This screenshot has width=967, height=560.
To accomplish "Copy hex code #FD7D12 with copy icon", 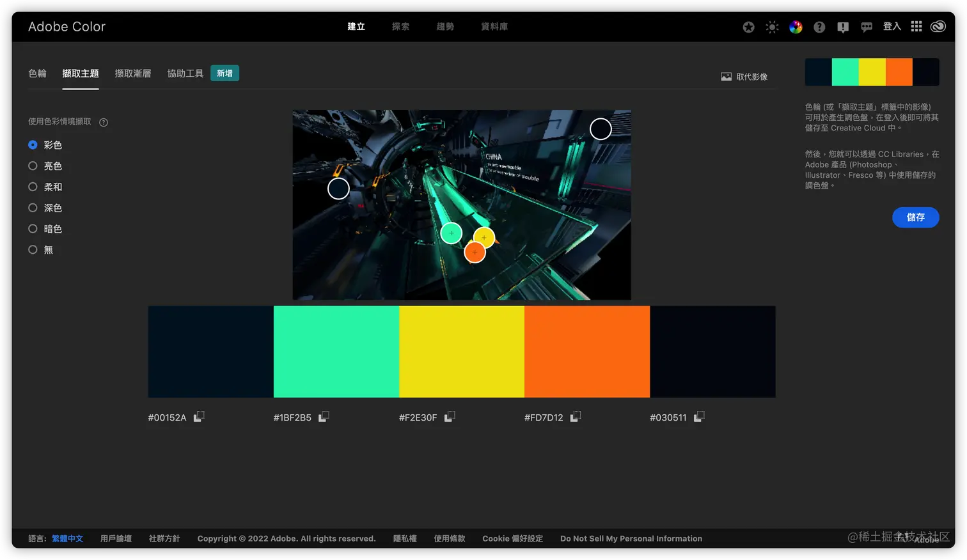I will (576, 416).
